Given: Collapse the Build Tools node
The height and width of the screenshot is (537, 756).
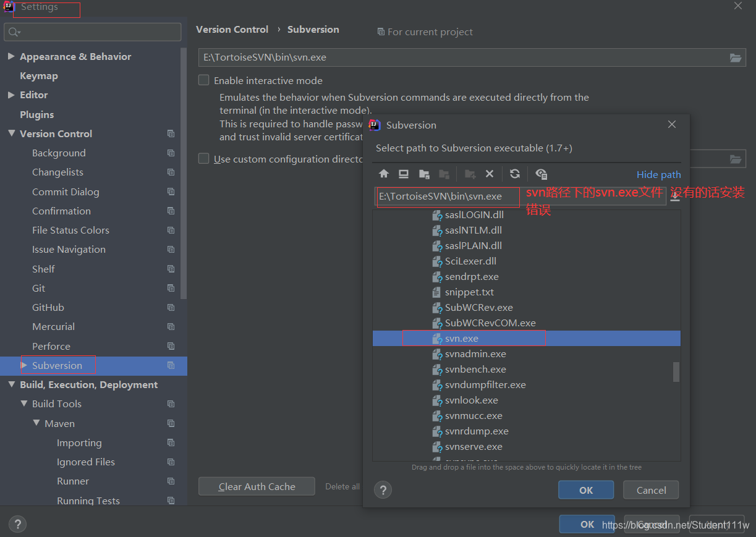Looking at the screenshot, I should 24,404.
